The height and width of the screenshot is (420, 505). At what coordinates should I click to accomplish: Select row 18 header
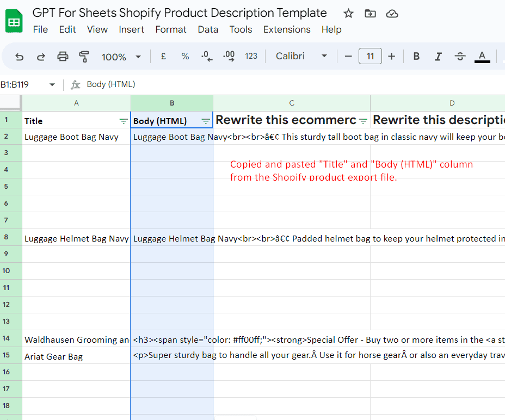click(11, 406)
